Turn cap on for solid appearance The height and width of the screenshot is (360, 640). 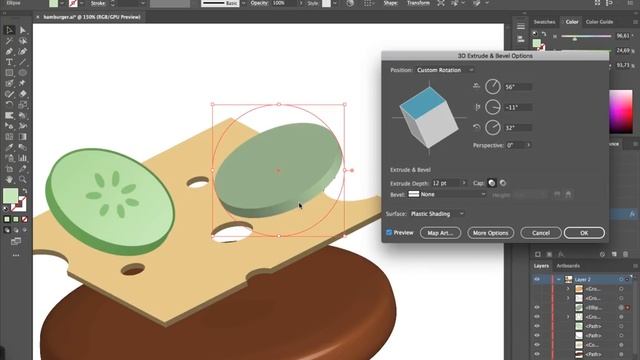click(492, 183)
